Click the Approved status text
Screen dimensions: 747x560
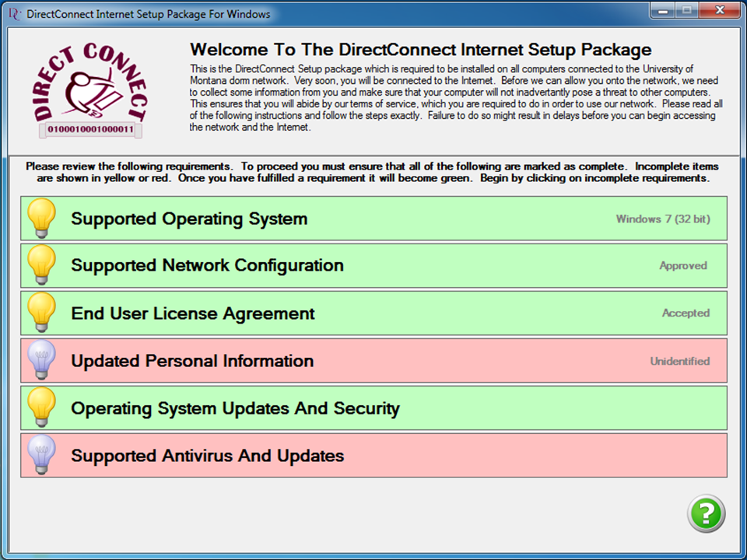click(x=683, y=266)
